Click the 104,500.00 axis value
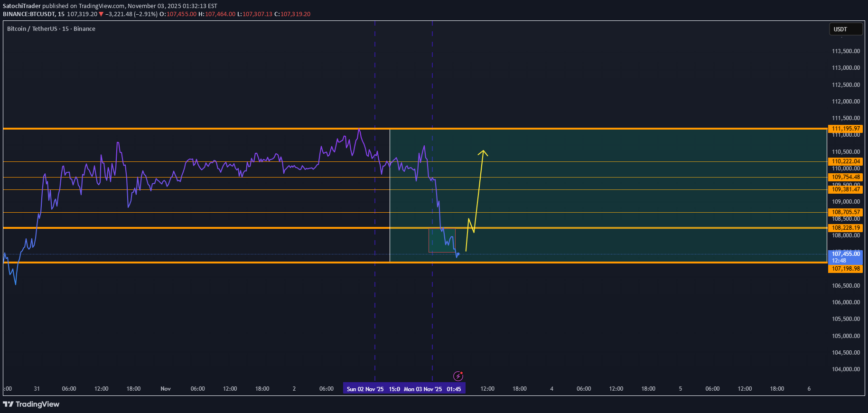This screenshot has height=413, width=868. [846, 353]
